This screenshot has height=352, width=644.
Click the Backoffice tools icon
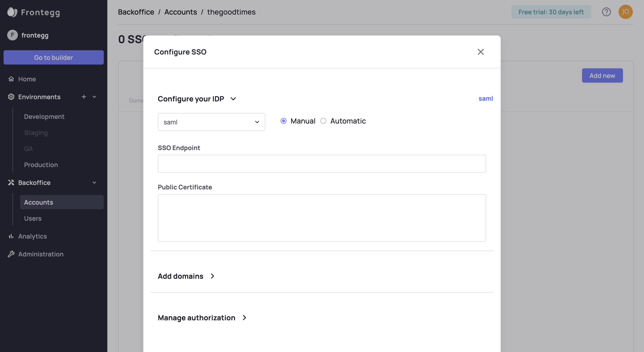pyautogui.click(x=11, y=182)
